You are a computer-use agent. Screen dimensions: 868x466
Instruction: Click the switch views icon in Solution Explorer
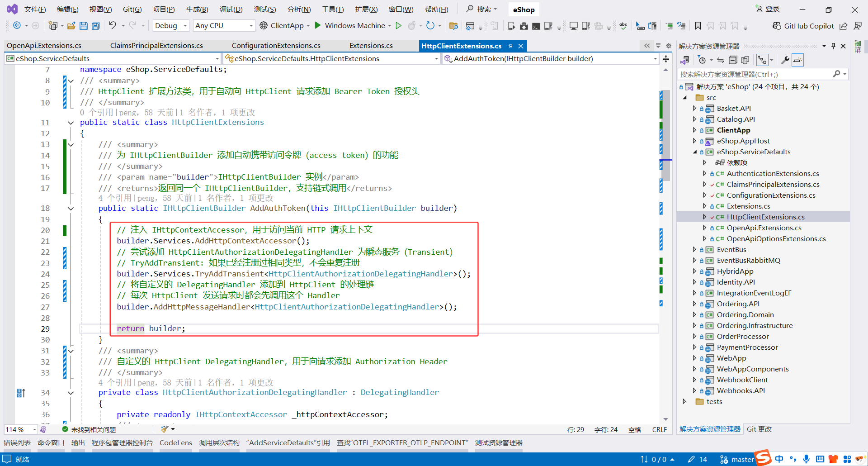685,60
